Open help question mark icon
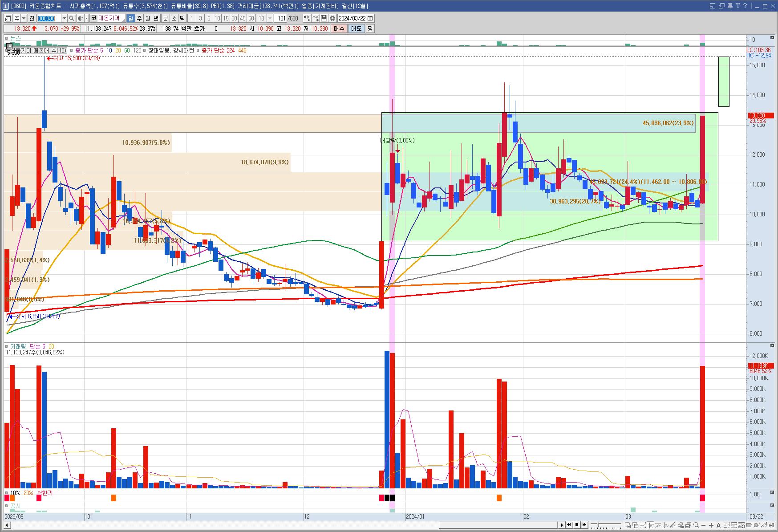Screen dimensions: 778x532 pyautogui.click(x=745, y=6)
